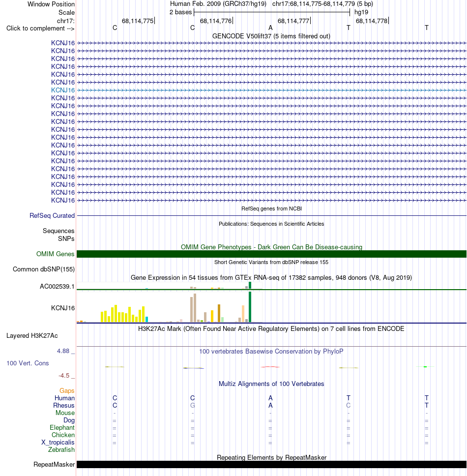
Task: Click the 'Window Position' label
Action: coord(51,4)
